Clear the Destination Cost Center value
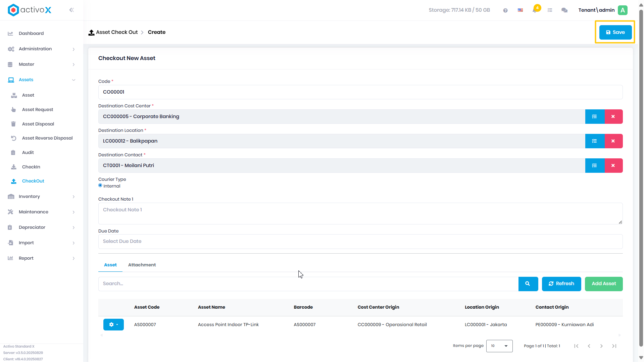This screenshot has height=362, width=644. [613, 116]
